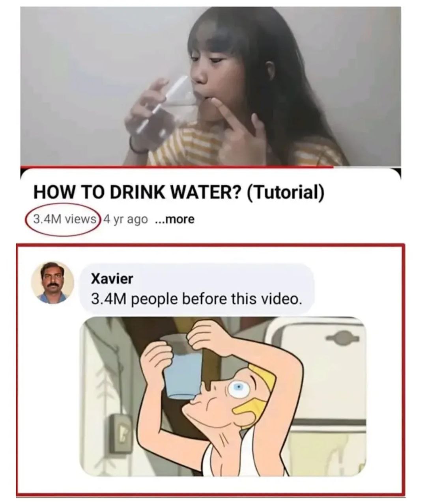This screenshot has width=426, height=504.
Task: Tap the video of girl drinking water
Action: click(211, 86)
